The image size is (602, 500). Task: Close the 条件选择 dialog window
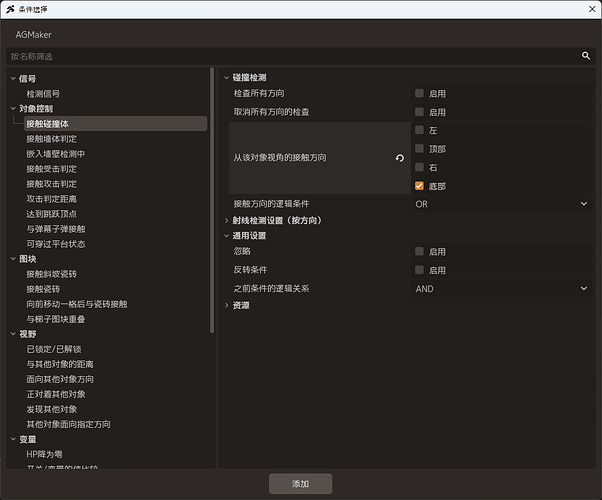(x=592, y=9)
